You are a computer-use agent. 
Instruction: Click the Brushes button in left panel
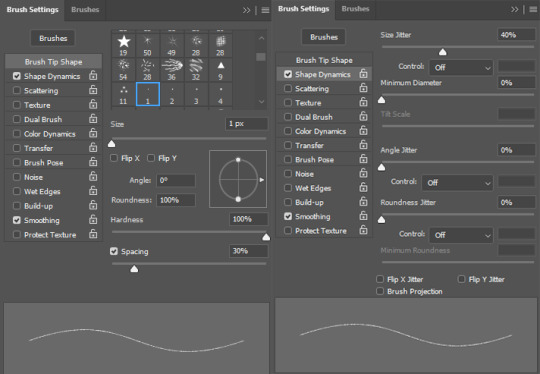[53, 38]
